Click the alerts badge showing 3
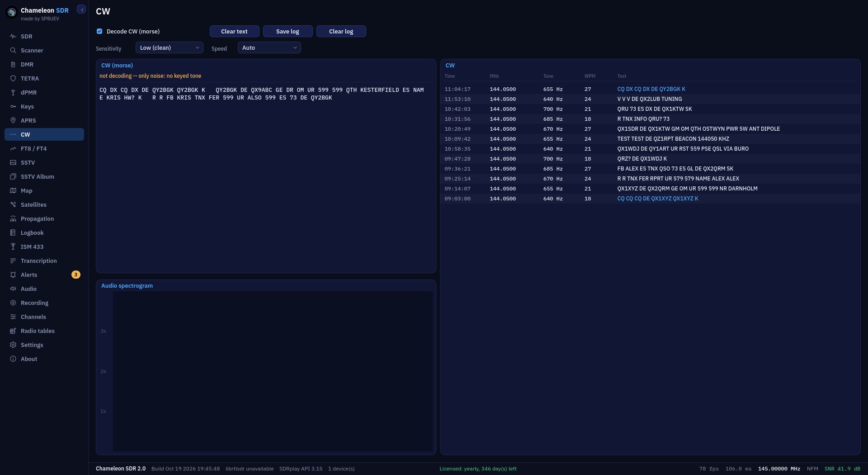Viewport: 868px width, 475px height. 76,275
